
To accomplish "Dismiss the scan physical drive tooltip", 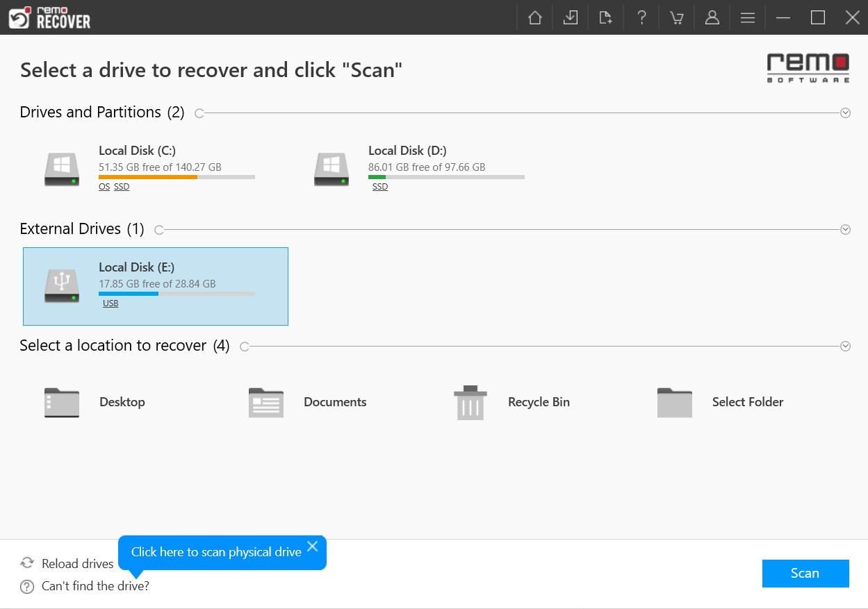I will [x=312, y=546].
